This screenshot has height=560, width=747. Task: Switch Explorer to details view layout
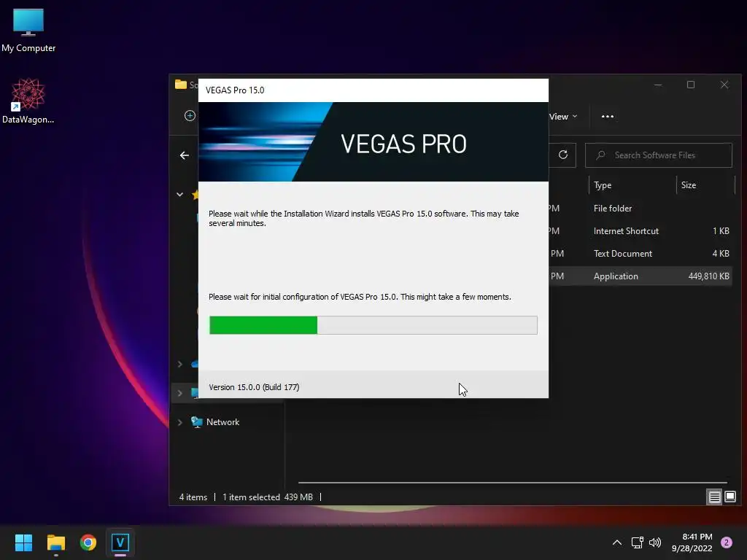point(714,497)
